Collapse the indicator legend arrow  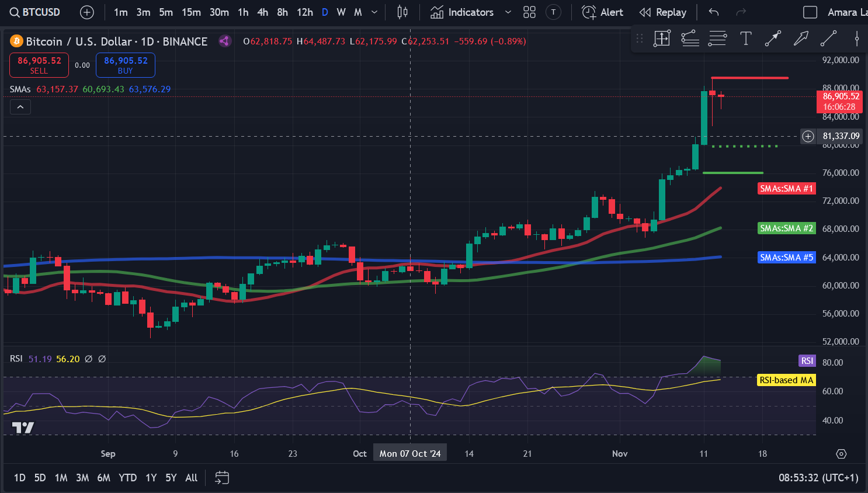click(x=20, y=107)
